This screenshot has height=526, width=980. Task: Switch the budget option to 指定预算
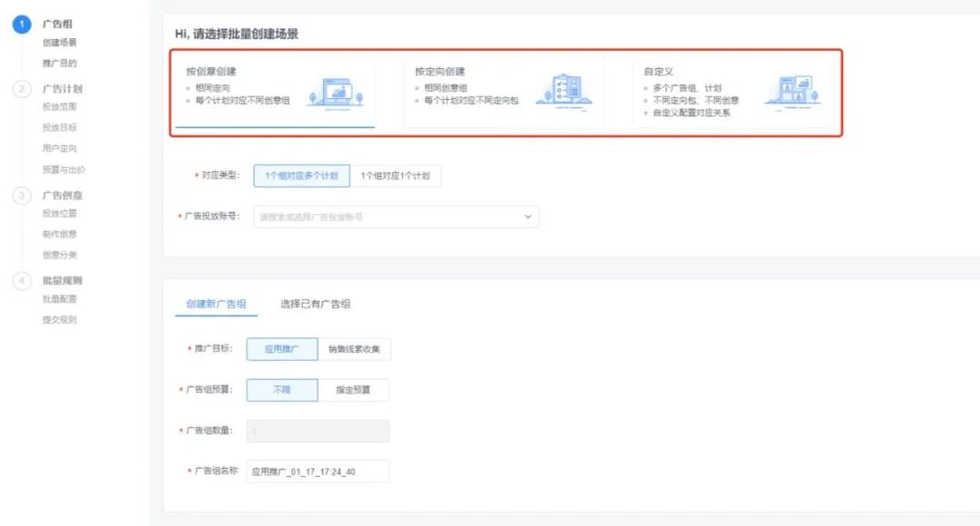(354, 389)
